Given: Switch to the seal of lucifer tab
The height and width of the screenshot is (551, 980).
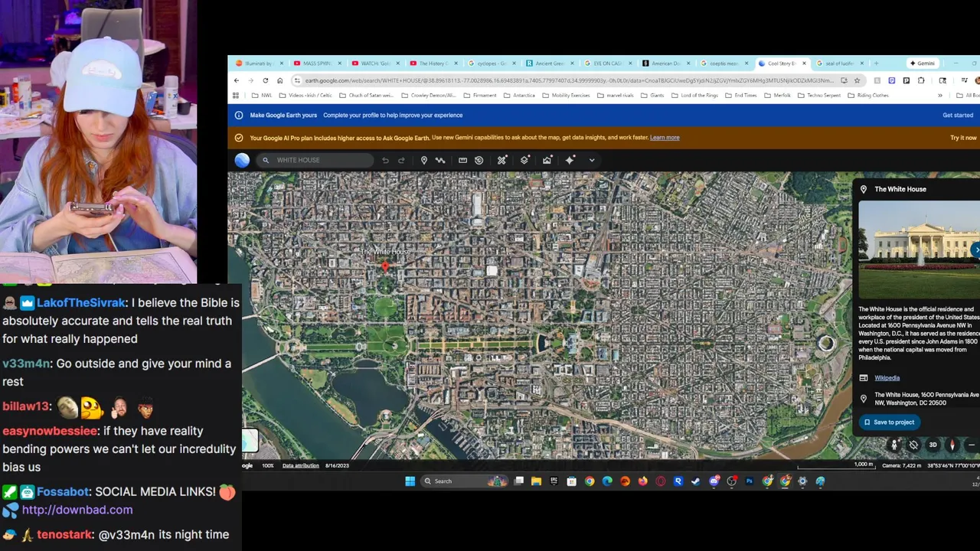Looking at the screenshot, I should [x=839, y=64].
